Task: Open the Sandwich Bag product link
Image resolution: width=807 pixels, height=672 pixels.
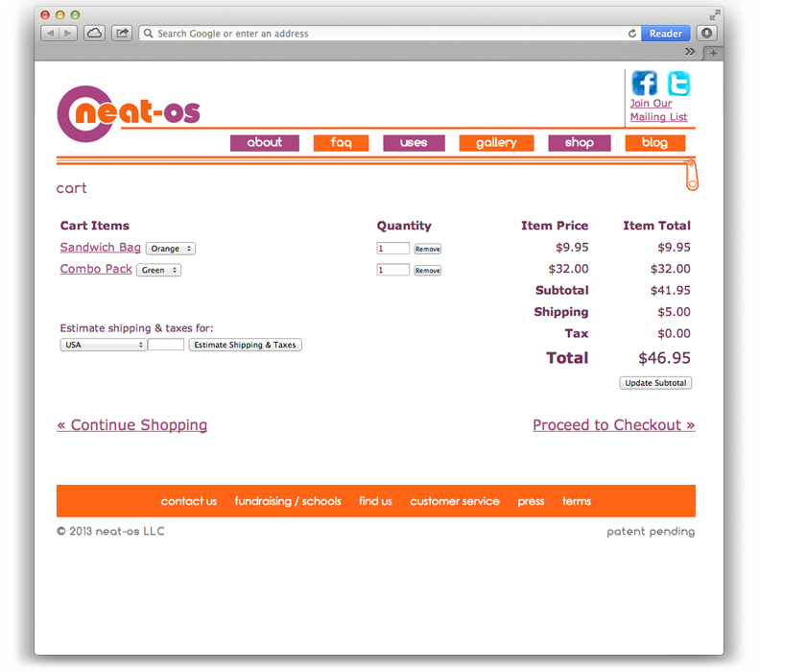Action: click(x=101, y=248)
